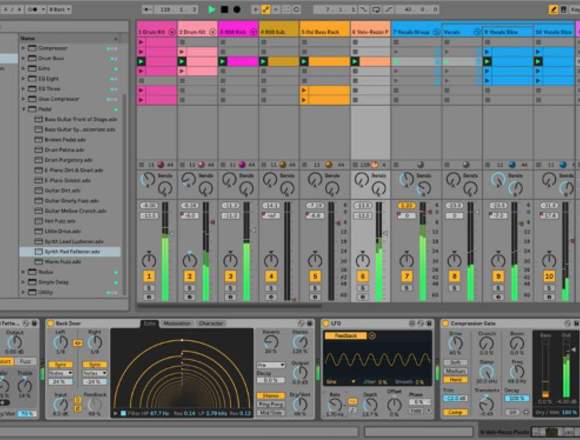Viewport: 580px width, 440px height.
Task: Click the Echo Dry/Wet knob
Action: tap(300, 405)
